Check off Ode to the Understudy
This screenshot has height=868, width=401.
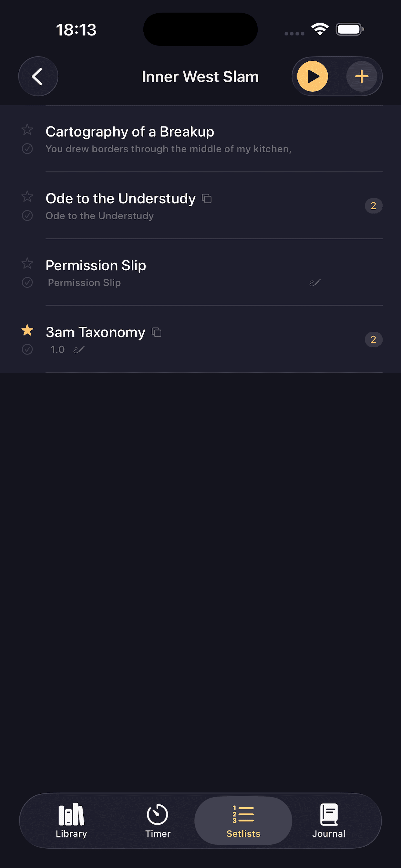click(27, 215)
